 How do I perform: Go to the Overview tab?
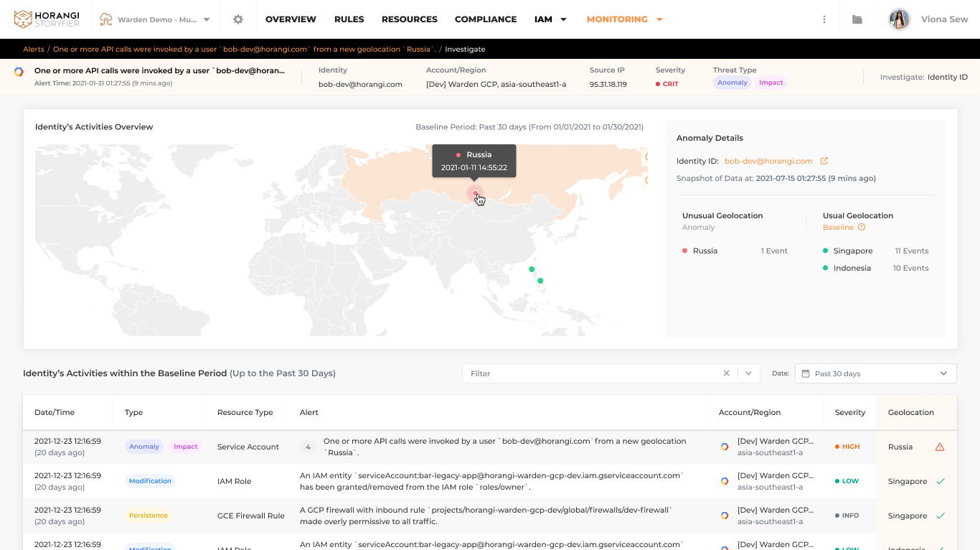pos(291,19)
